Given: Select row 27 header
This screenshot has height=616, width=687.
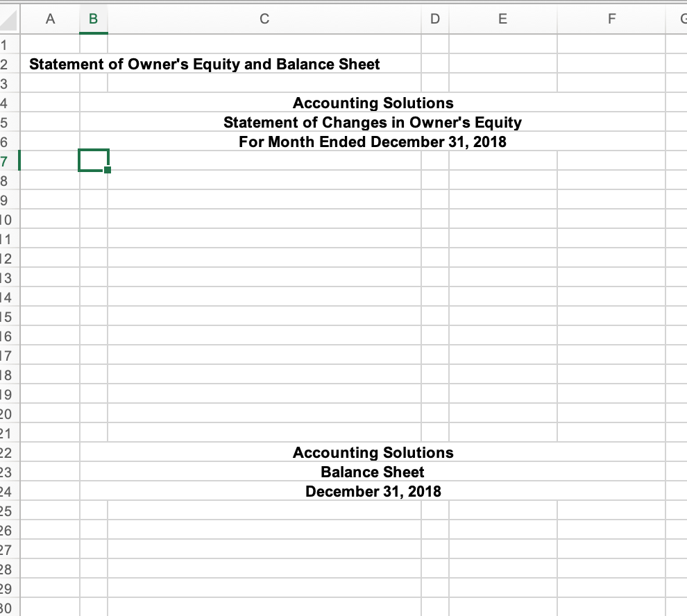Looking at the screenshot, I should coord(9,549).
